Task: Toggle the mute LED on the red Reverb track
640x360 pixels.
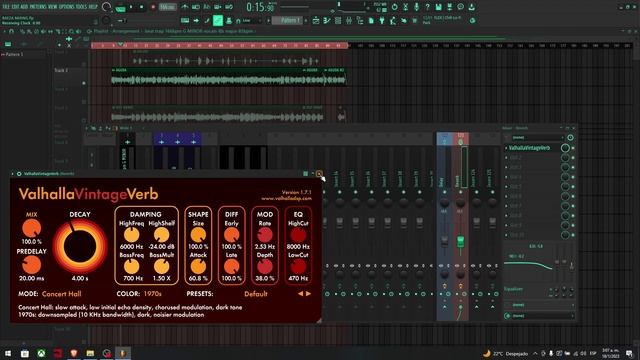Action: [460, 192]
